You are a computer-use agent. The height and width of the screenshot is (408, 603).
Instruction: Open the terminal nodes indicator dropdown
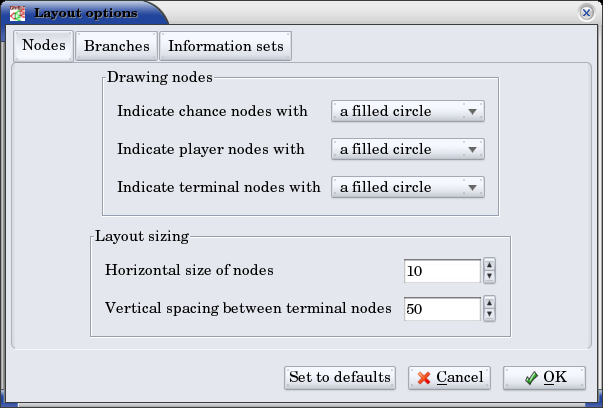407,187
